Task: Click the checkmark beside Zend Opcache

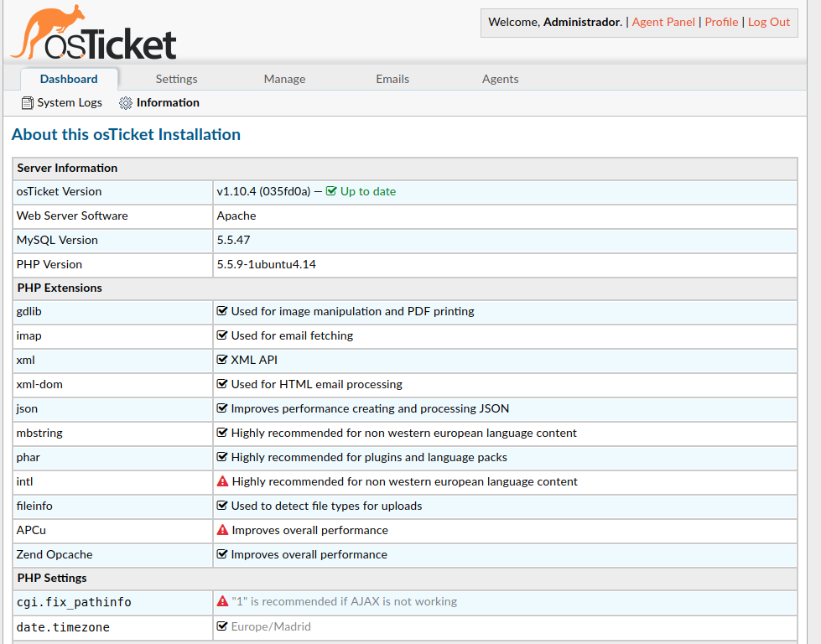Action: pyautogui.click(x=222, y=554)
